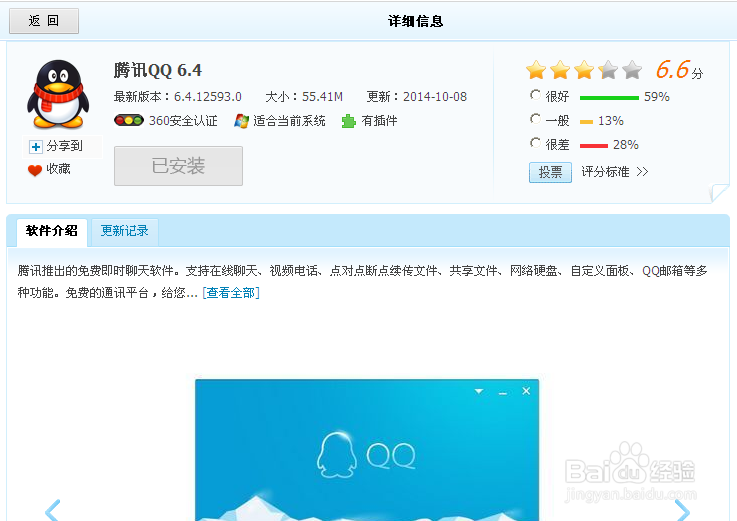The image size is (737, 521).
Task: Switch to the 软件介绍 tab
Action: coord(52,231)
